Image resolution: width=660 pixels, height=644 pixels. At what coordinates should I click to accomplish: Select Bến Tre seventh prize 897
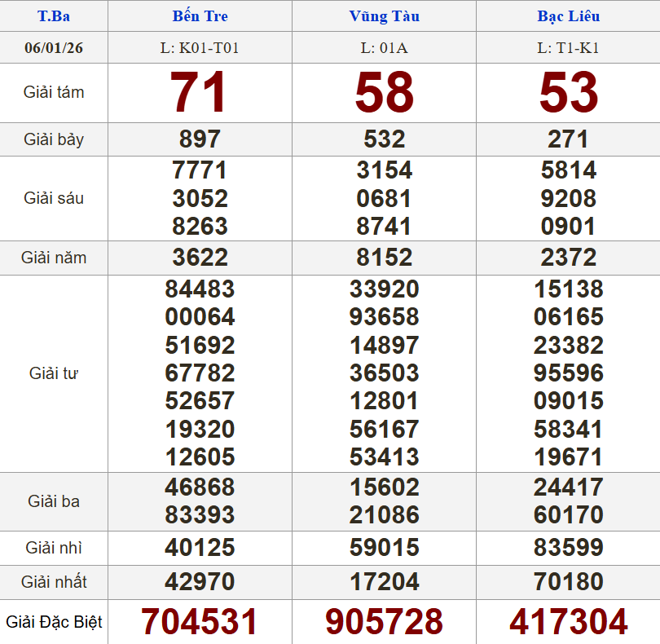point(200,139)
